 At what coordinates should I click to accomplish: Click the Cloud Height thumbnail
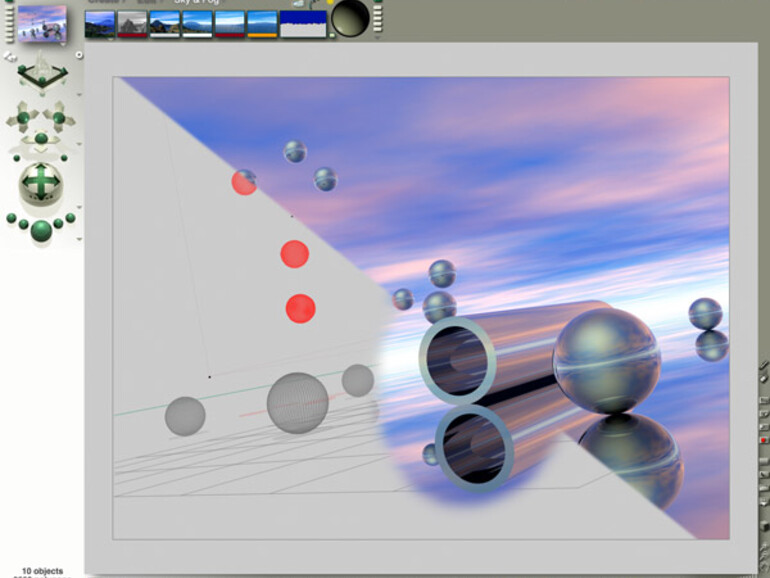(230, 22)
